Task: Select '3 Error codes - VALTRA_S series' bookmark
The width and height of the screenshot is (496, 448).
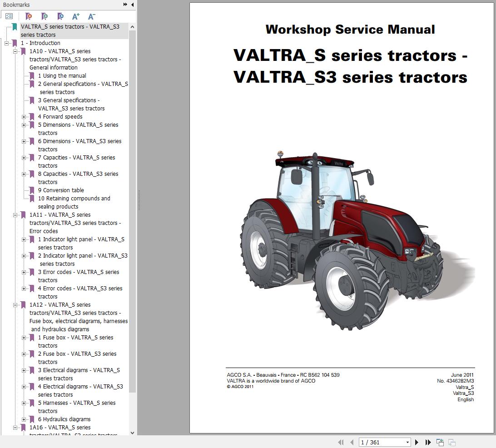Action: (x=79, y=276)
